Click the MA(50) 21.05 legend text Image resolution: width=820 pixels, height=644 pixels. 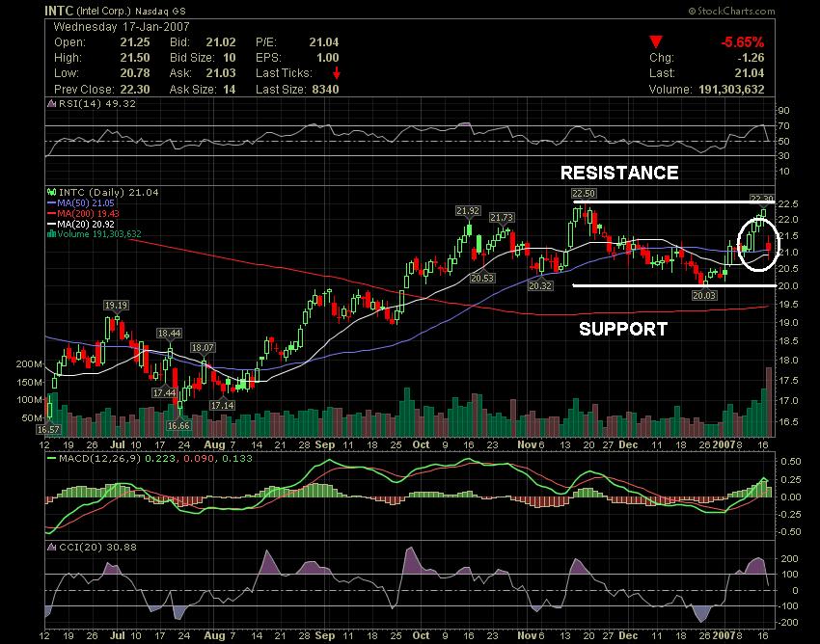click(86, 202)
